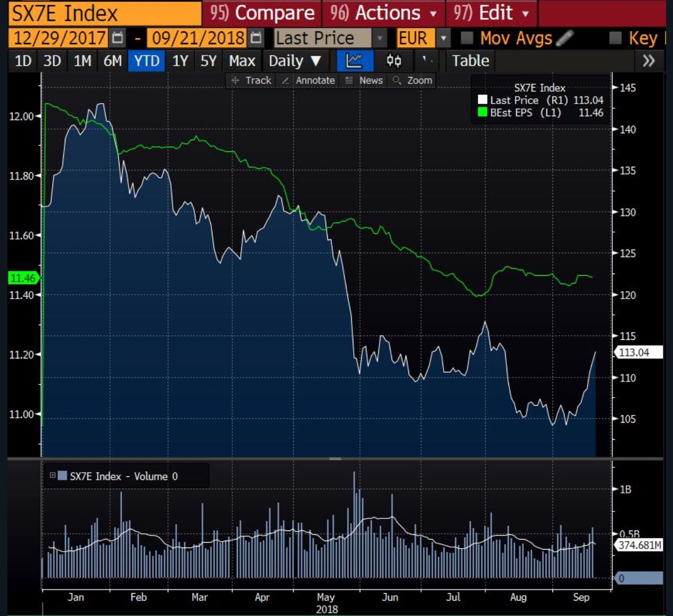Open the 95) Compare function
The width and height of the screenshot is (673, 616).
[x=262, y=13]
